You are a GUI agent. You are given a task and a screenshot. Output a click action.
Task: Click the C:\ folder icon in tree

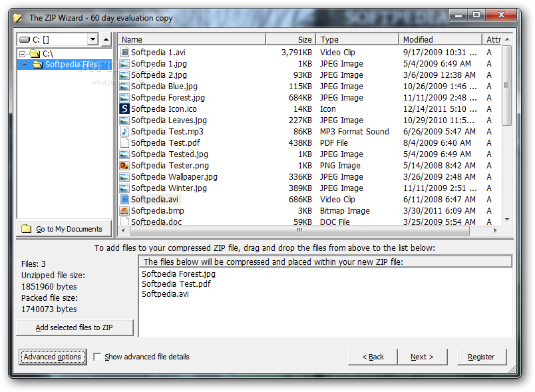[x=35, y=53]
